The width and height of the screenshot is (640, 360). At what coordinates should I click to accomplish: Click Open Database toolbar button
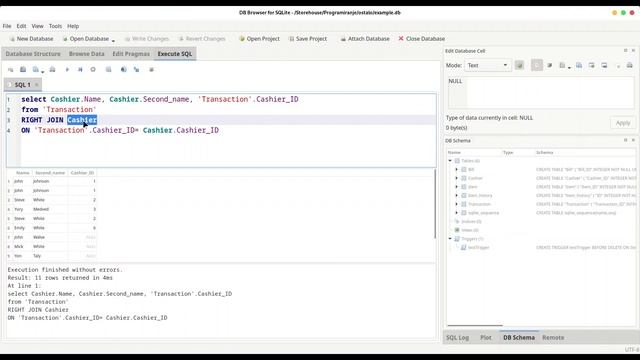click(x=86, y=39)
